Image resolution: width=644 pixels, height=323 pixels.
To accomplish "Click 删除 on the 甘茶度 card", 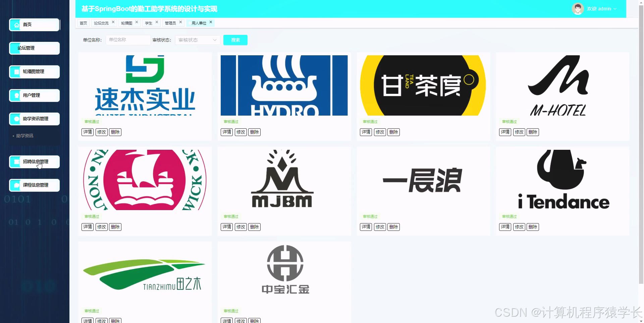I will [393, 132].
